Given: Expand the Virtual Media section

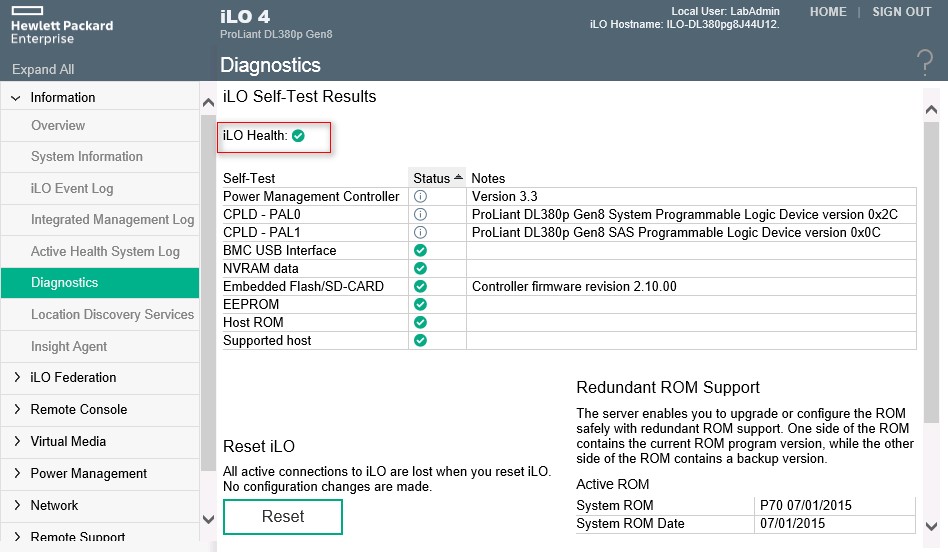Looking at the screenshot, I should point(16,441).
